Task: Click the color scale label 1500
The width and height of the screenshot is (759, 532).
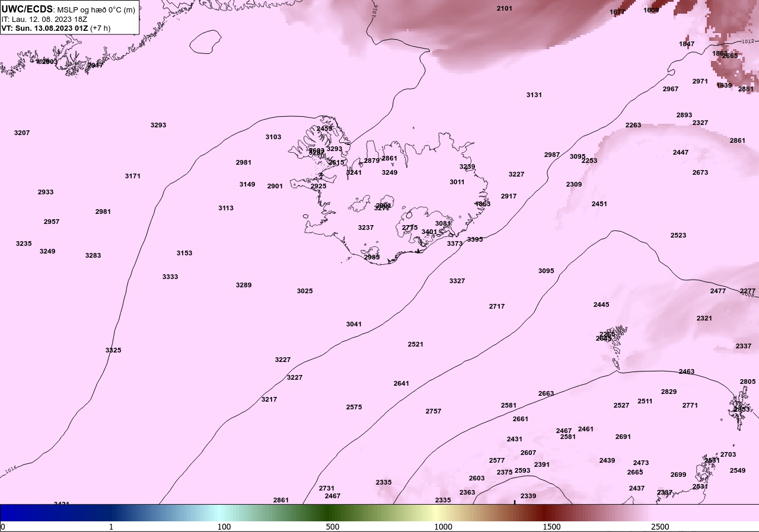Action: [551, 527]
